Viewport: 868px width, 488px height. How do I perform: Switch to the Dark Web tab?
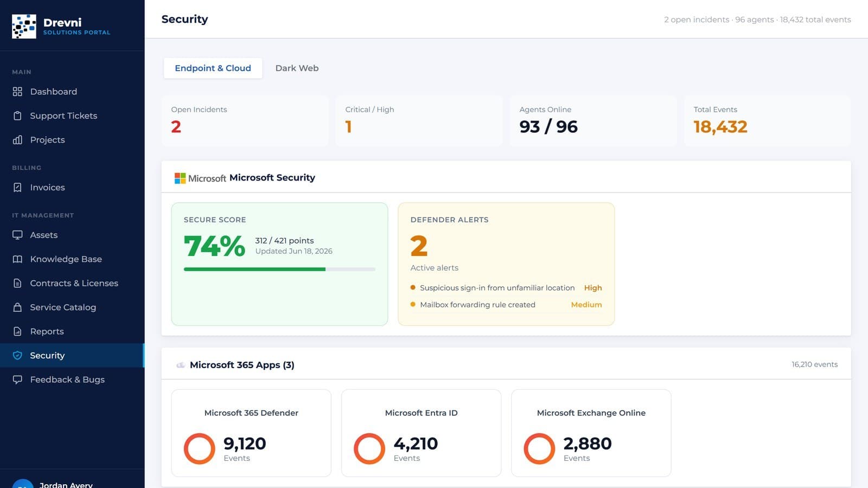coord(297,68)
